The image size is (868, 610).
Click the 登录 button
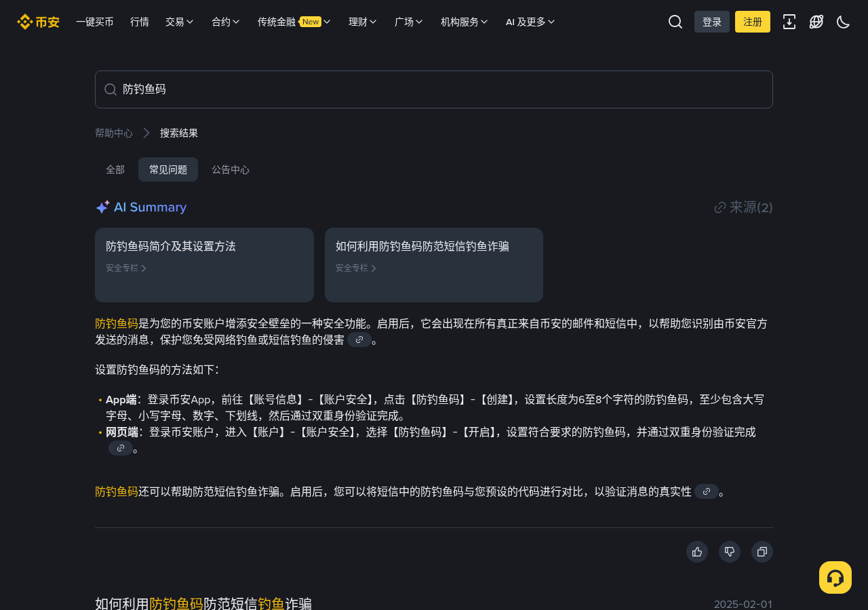coord(712,22)
